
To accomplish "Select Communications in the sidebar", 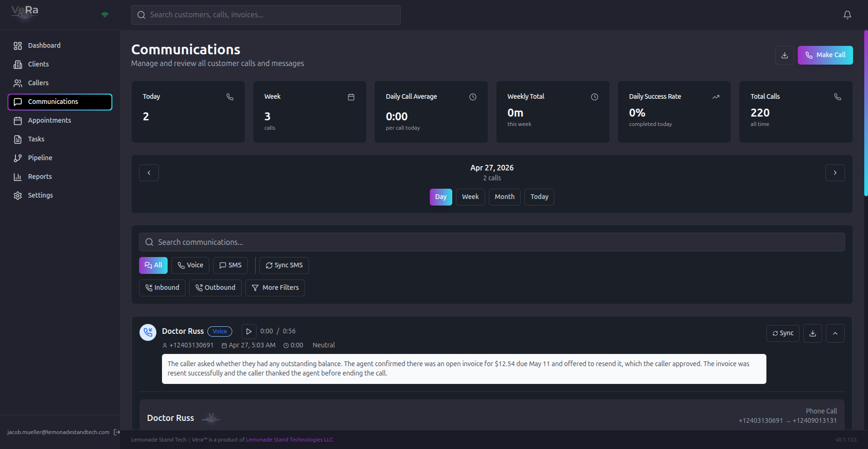I will 60,102.
